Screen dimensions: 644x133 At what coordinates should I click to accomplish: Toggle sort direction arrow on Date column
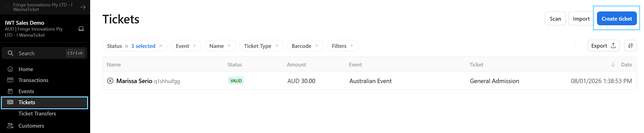[613, 64]
